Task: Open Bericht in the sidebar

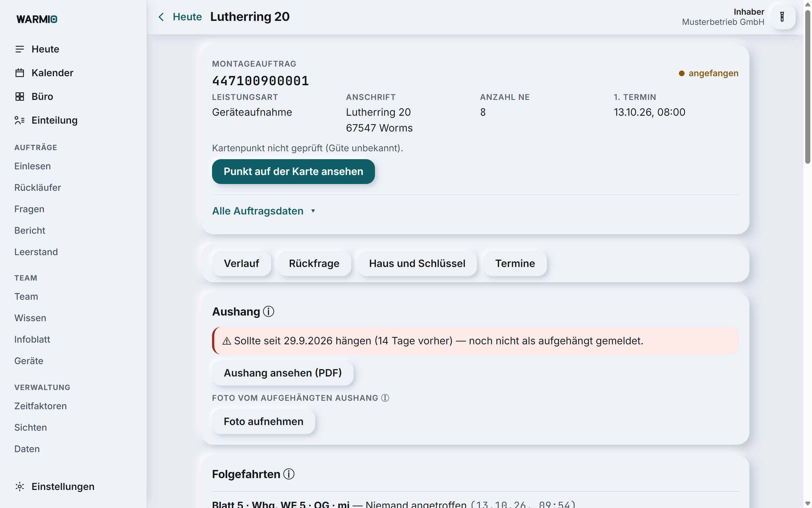Action: pyautogui.click(x=30, y=231)
